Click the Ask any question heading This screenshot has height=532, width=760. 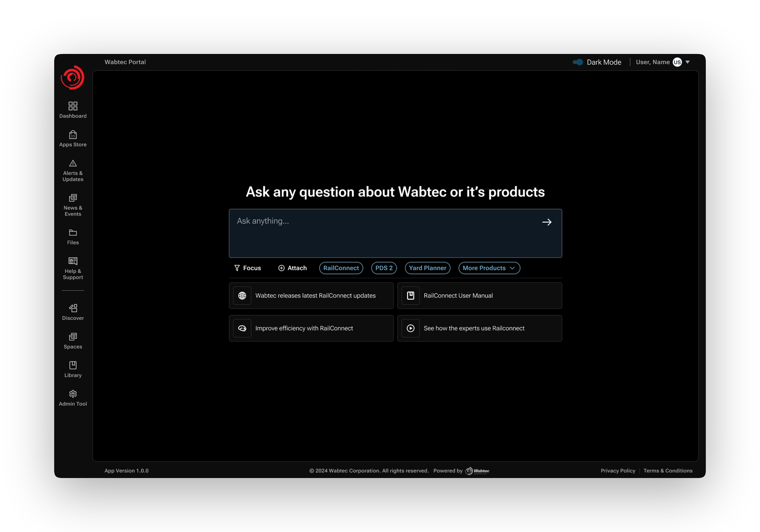(395, 192)
